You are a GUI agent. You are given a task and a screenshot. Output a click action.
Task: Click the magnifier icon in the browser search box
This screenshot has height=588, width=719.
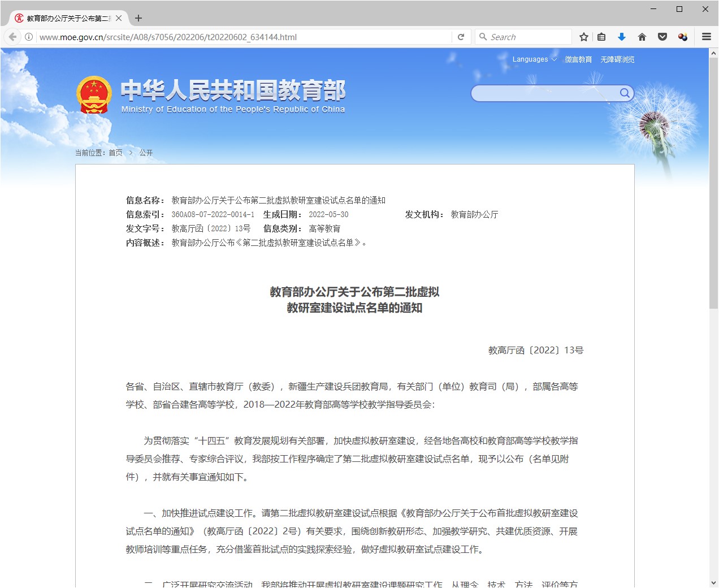[x=483, y=37]
